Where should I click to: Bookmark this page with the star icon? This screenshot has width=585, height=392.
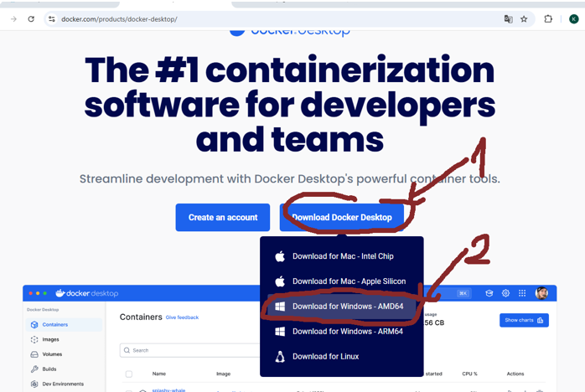coord(524,19)
